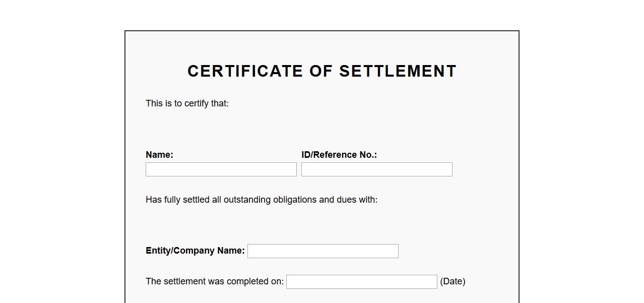
Task: Click the Name input field
Action: click(x=221, y=169)
